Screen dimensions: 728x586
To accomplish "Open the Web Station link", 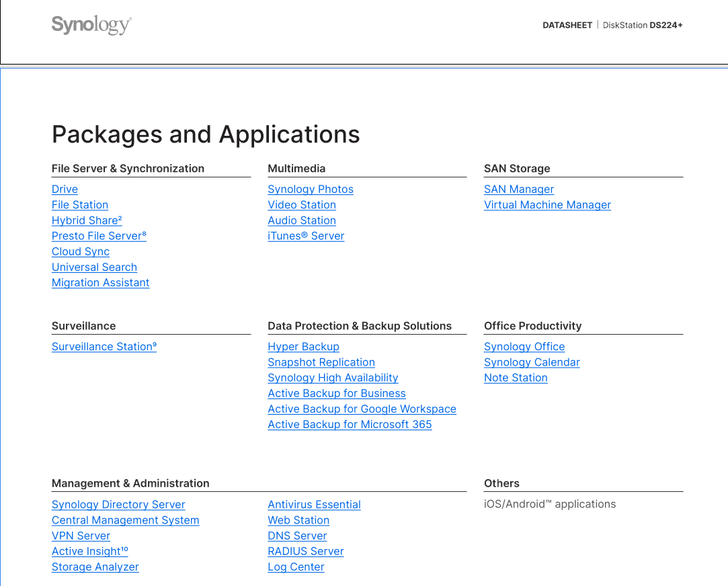I will tap(298, 520).
